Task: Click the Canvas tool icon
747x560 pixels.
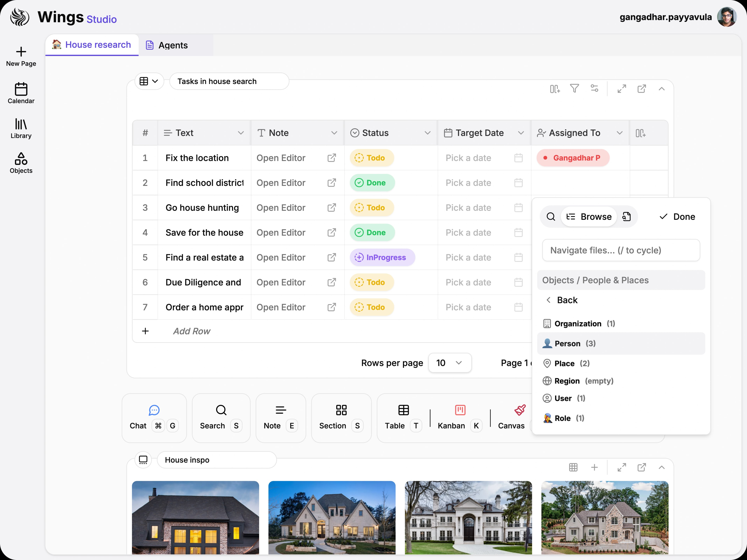Action: click(x=519, y=410)
